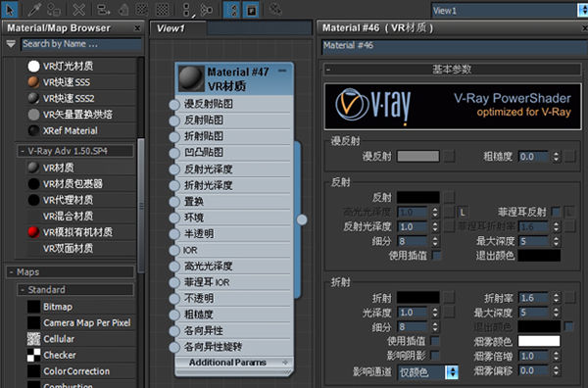This screenshot has width=588, height=388.
Task: Click the map button beside 粗糙度
Action: pos(570,157)
